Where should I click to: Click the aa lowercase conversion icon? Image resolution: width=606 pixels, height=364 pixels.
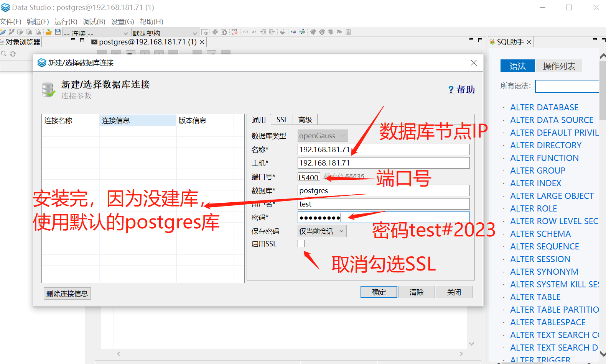pos(254,32)
